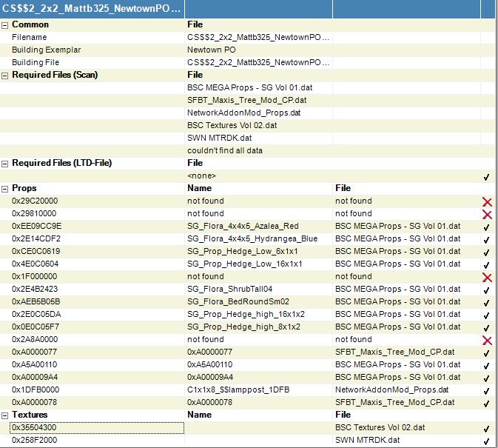Click checkmark icon for prop 0xA0000077
The height and width of the screenshot is (448, 498).
point(486,353)
